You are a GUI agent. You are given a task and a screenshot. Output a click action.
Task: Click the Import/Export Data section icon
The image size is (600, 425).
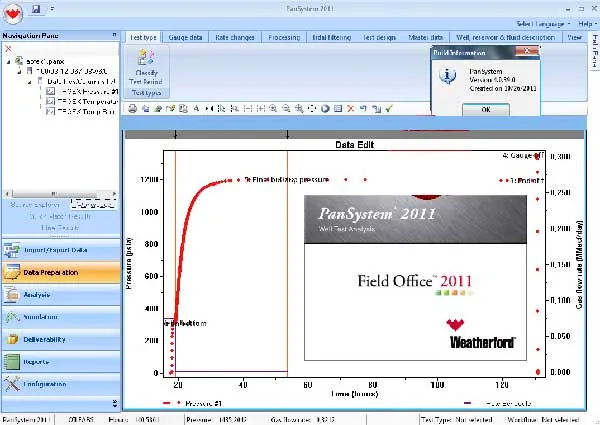12,250
